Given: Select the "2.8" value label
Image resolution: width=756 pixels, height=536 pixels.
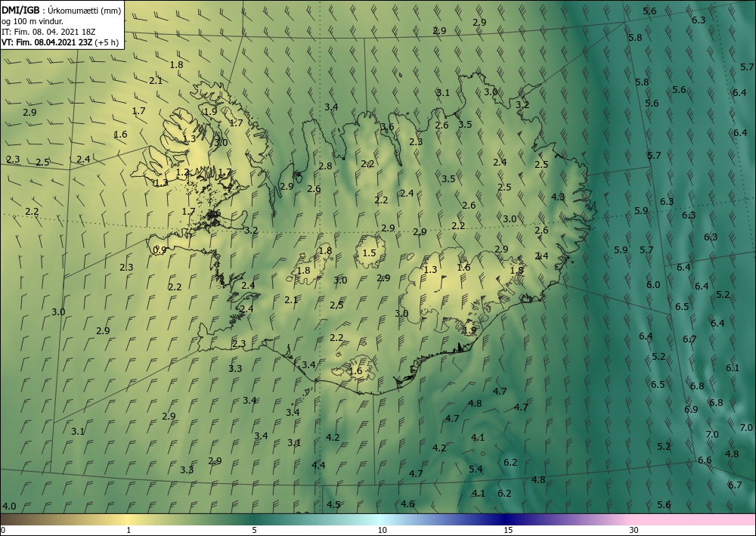Looking at the screenshot, I should click(x=325, y=166).
